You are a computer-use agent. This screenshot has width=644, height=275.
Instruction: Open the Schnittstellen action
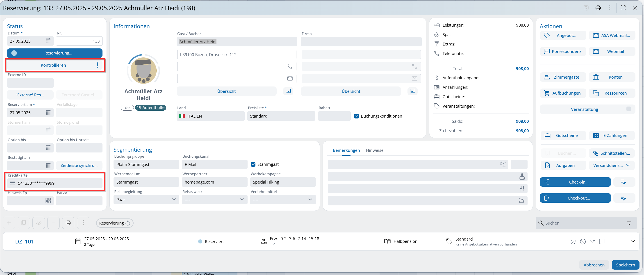[x=612, y=153]
